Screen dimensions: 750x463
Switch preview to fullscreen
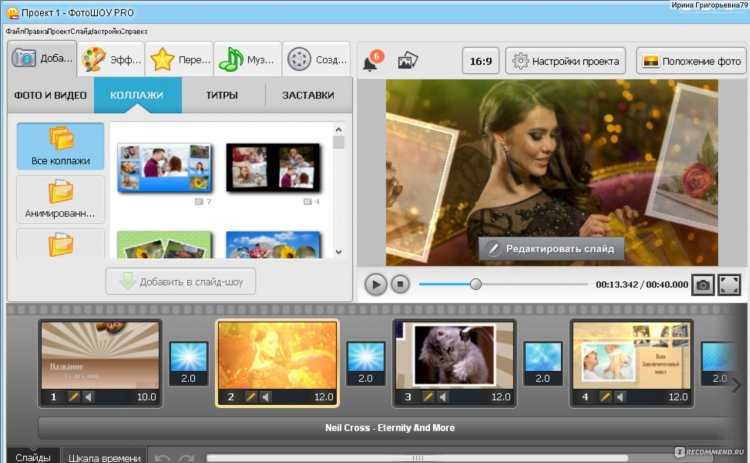[x=729, y=285]
